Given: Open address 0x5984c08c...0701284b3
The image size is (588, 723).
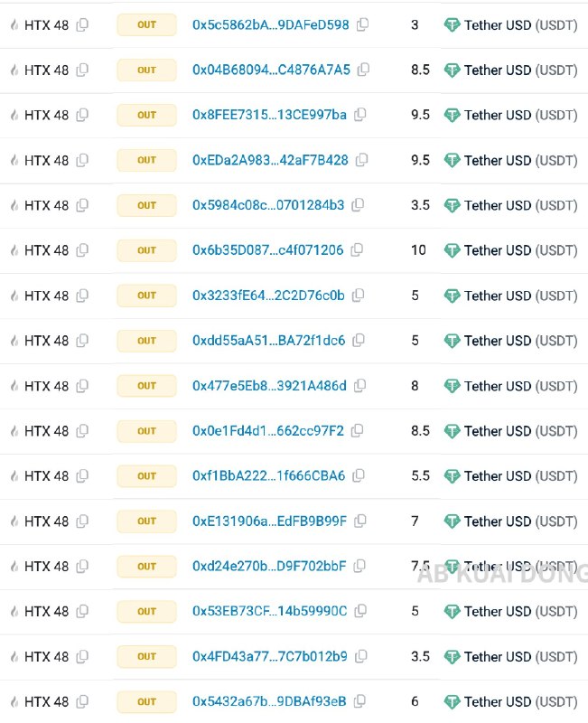Looking at the screenshot, I should pyautogui.click(x=268, y=205).
